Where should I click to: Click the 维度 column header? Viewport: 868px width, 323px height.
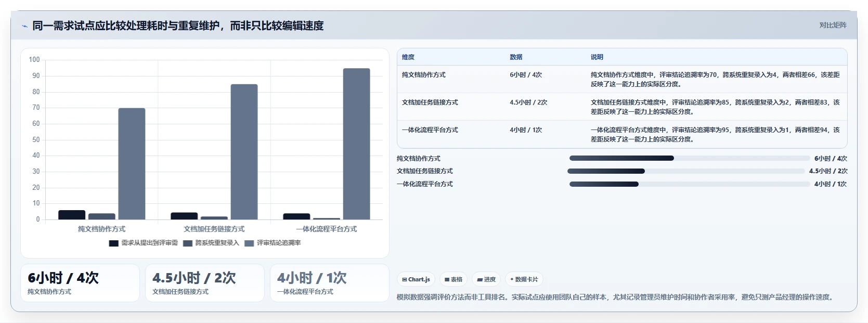[x=408, y=57]
